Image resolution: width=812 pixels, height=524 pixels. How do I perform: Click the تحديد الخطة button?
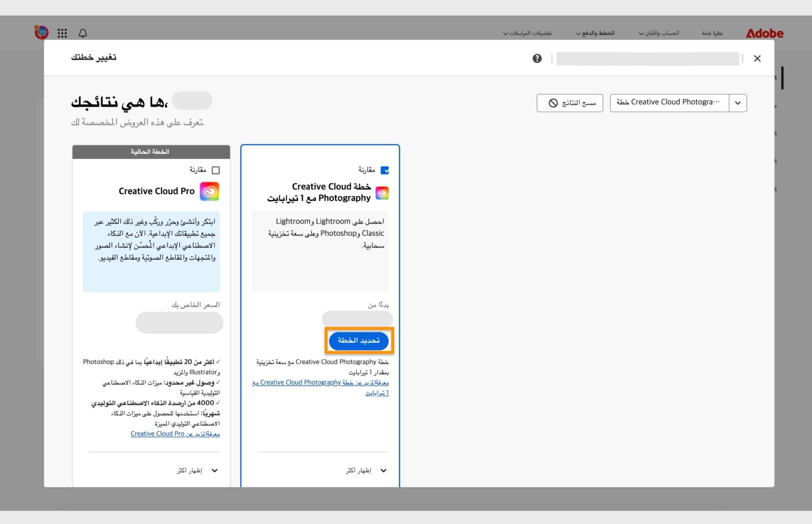[359, 341]
